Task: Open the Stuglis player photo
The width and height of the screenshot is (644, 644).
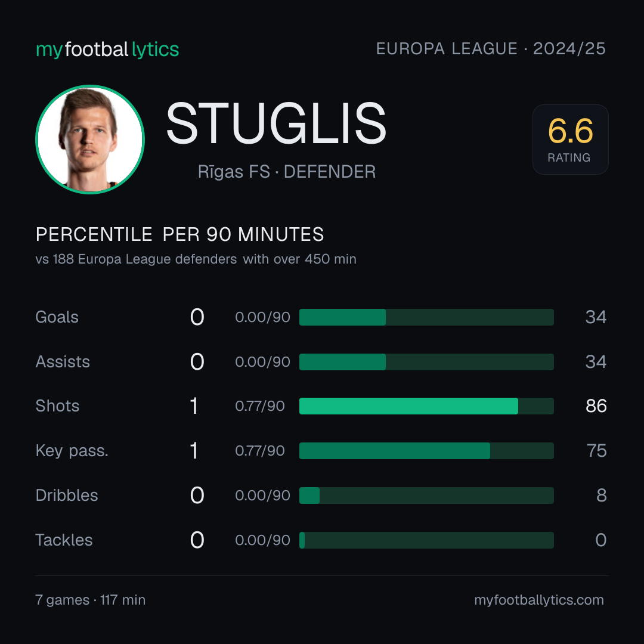Action: click(90, 139)
